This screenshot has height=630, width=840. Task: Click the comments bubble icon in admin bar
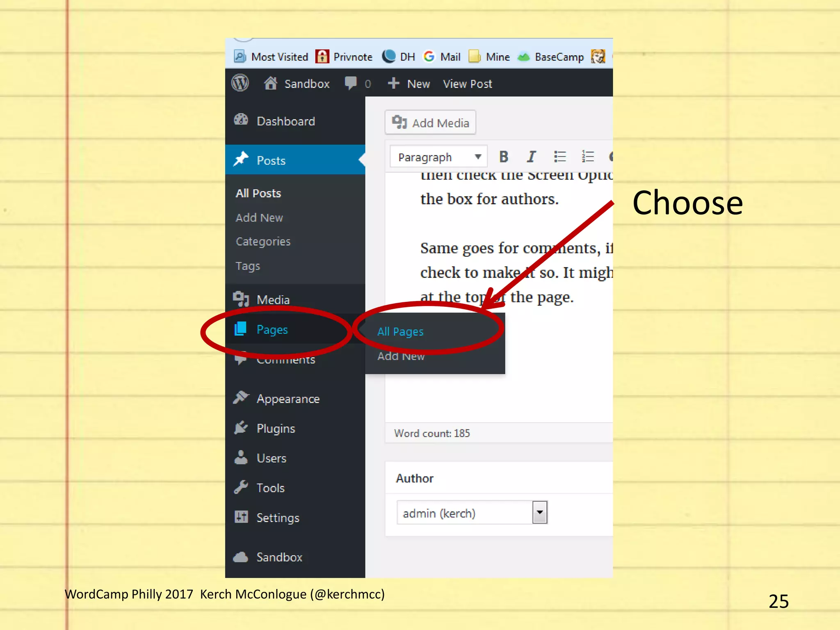coord(351,83)
